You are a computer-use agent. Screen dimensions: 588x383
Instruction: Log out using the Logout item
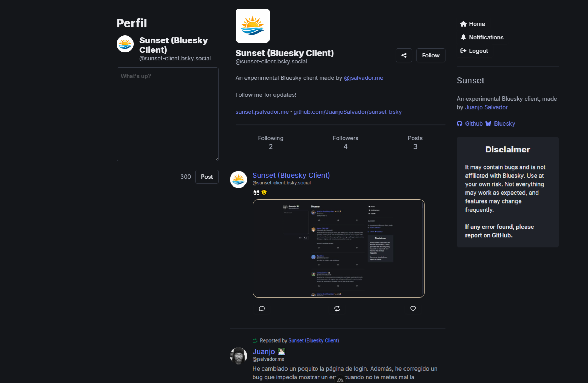click(x=474, y=51)
